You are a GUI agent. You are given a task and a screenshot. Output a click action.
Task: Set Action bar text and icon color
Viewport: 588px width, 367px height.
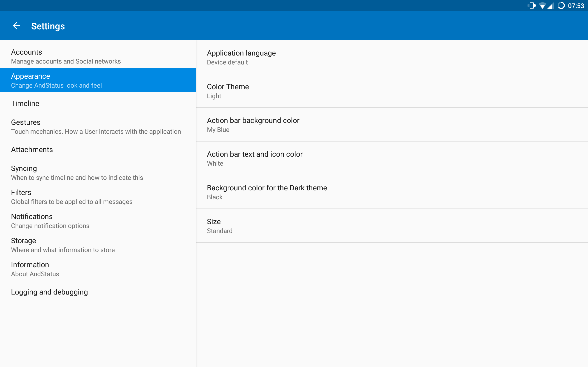pos(392,158)
